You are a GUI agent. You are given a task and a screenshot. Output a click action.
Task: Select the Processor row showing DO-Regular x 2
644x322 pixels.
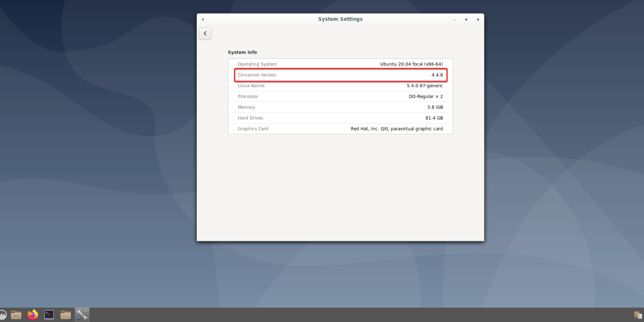(x=340, y=96)
